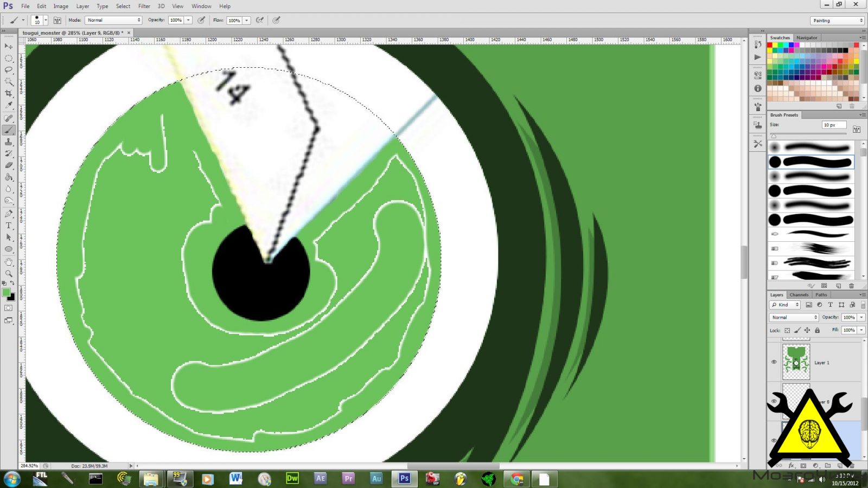Open the layer Kind filter dropdown
Screen dimensions: 868x488
785,305
